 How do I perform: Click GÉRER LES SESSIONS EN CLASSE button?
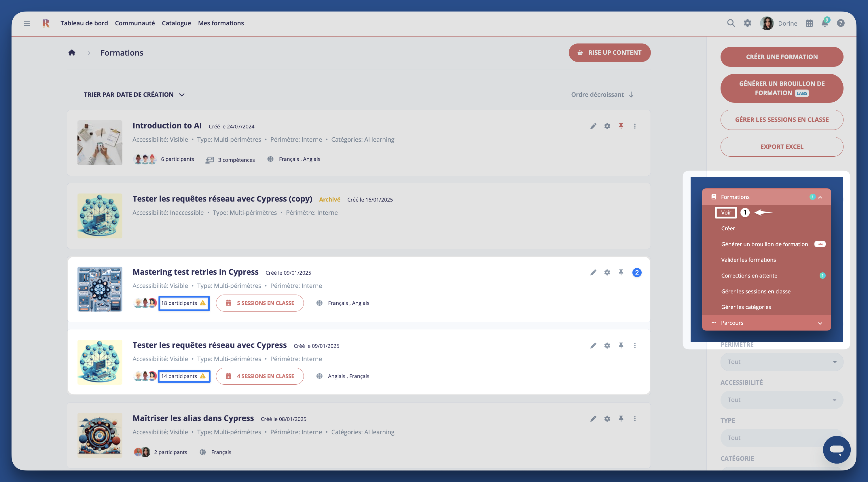click(x=781, y=119)
